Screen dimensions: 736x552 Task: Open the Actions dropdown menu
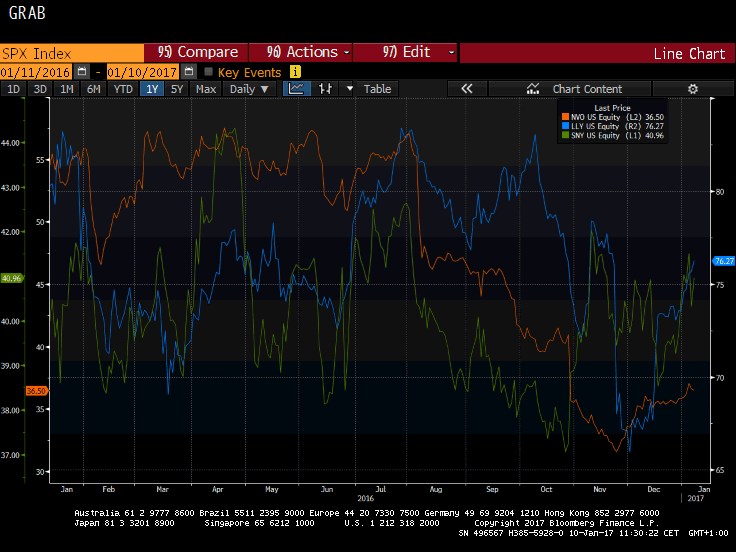(x=308, y=53)
